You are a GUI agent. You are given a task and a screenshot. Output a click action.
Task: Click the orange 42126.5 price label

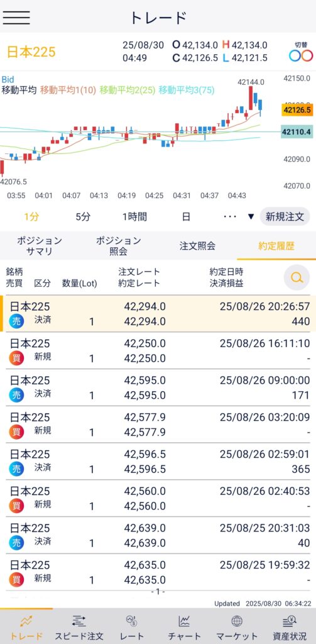pyautogui.click(x=296, y=110)
